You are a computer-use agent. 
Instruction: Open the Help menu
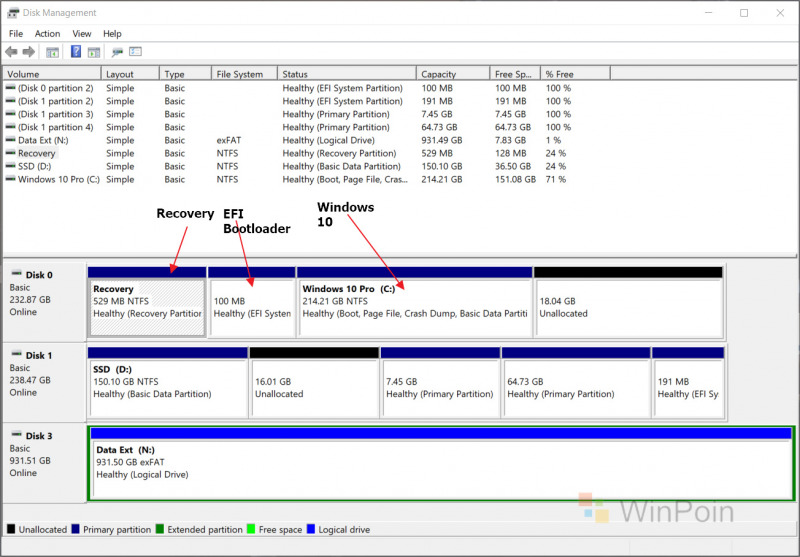112,34
